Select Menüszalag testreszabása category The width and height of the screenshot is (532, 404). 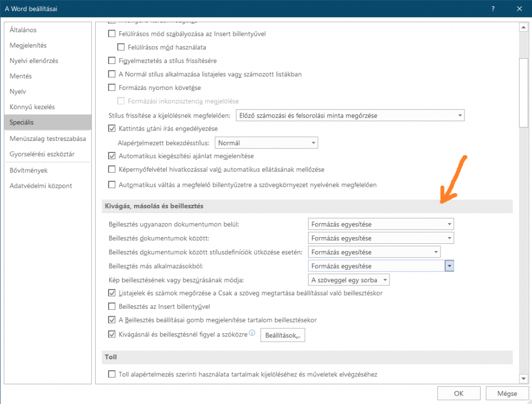coord(48,139)
